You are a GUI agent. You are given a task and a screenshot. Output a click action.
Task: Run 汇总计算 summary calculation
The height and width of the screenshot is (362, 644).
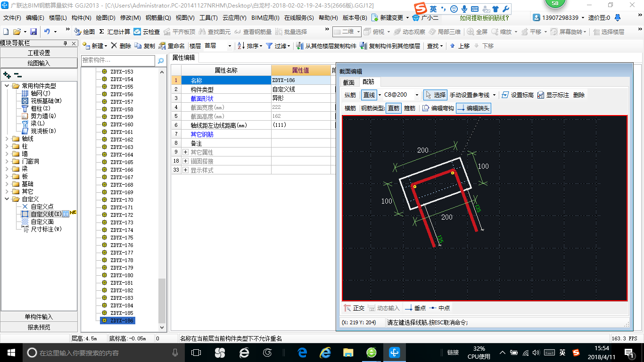[x=115, y=32]
